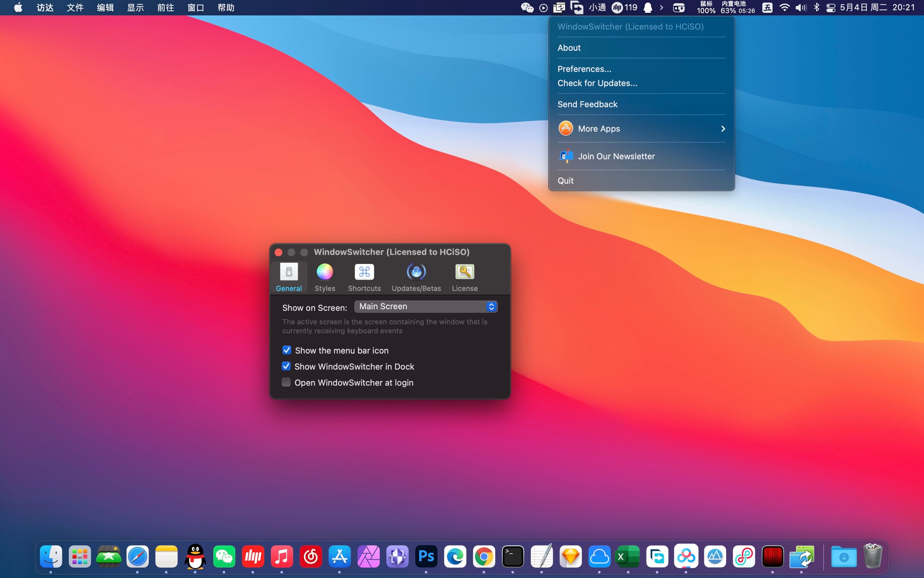The height and width of the screenshot is (578, 924).
Task: Open the Apple menu
Action: tap(18, 8)
